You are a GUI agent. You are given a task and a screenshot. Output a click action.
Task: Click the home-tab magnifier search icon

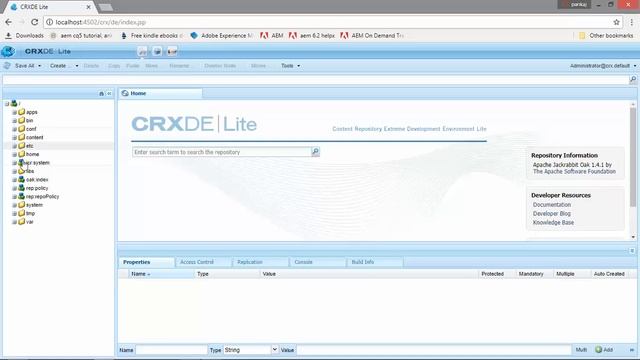(x=316, y=152)
